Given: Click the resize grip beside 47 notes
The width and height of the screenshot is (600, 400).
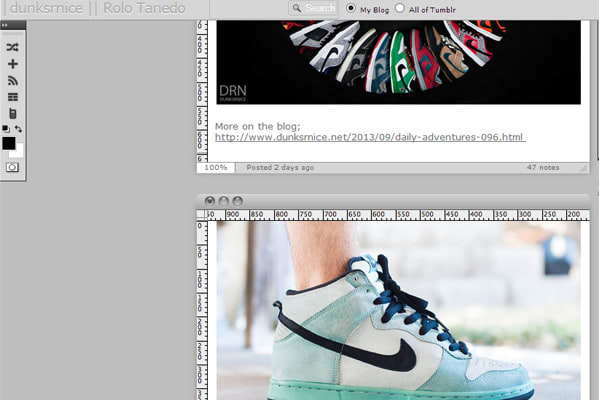Looking at the screenshot, I should click(x=583, y=168).
